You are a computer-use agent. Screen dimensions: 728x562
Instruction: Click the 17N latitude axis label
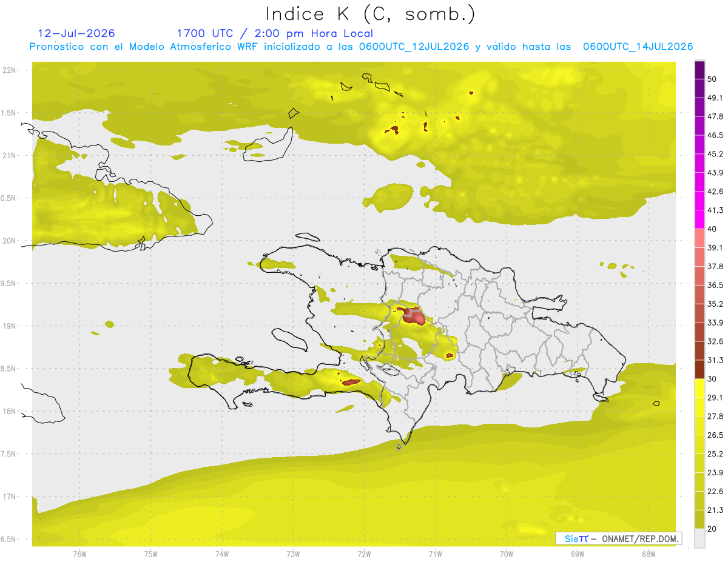tap(10, 497)
